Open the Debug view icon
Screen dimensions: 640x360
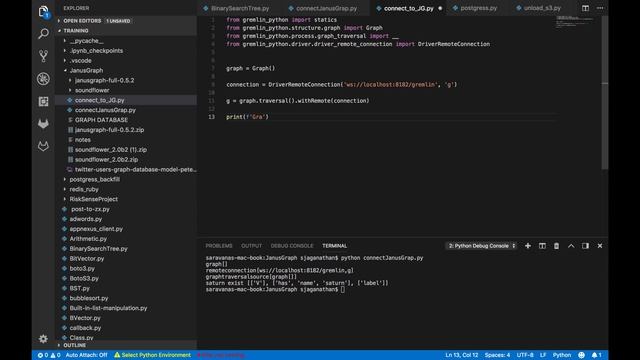43,79
